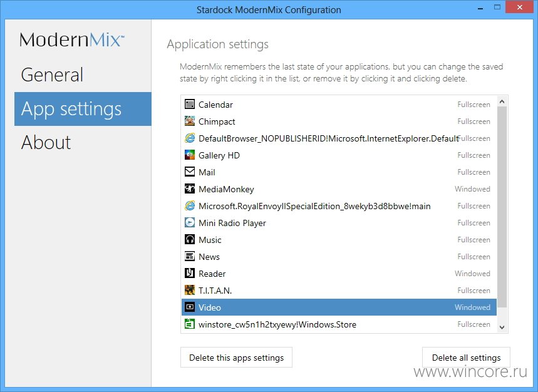Select the highlighted Video entry
This screenshot has width=538, height=392.
pos(339,307)
